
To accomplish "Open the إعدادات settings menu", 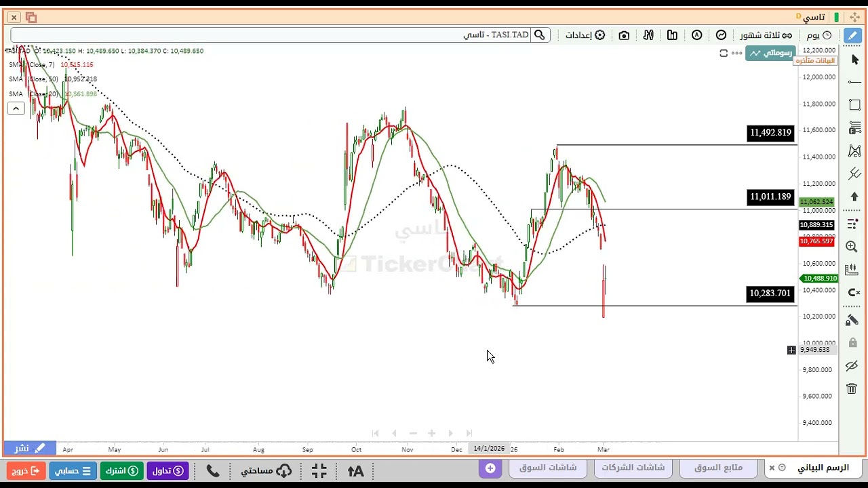I will pos(585,35).
